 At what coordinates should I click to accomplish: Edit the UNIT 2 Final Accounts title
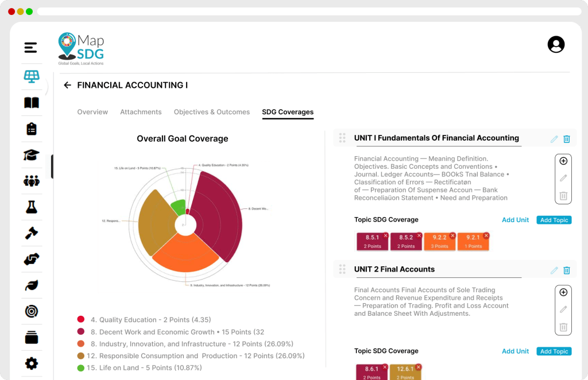tap(554, 270)
